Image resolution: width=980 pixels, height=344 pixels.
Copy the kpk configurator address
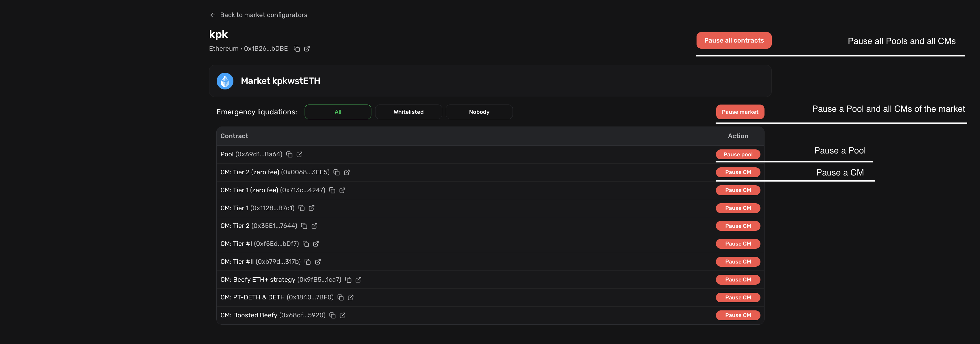297,49
